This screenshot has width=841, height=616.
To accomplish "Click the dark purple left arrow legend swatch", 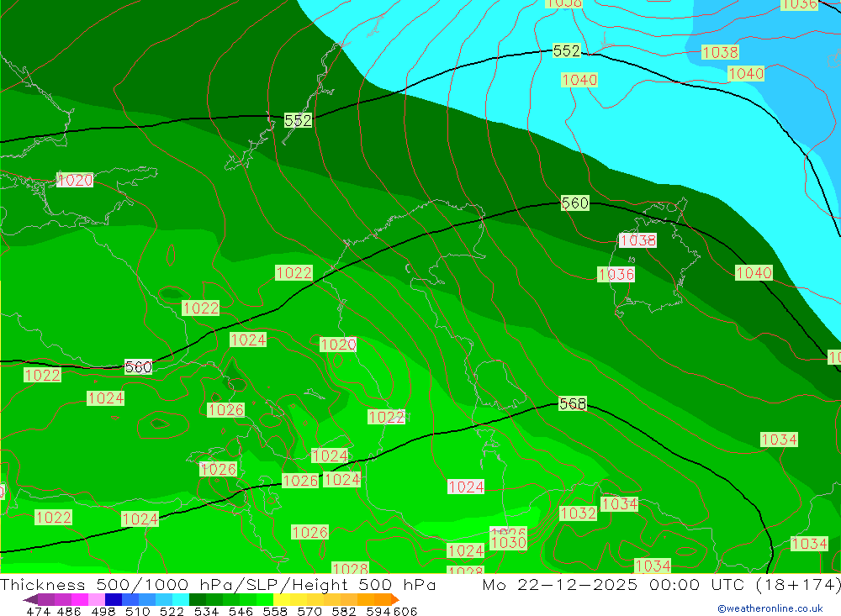I will click(x=30, y=599).
